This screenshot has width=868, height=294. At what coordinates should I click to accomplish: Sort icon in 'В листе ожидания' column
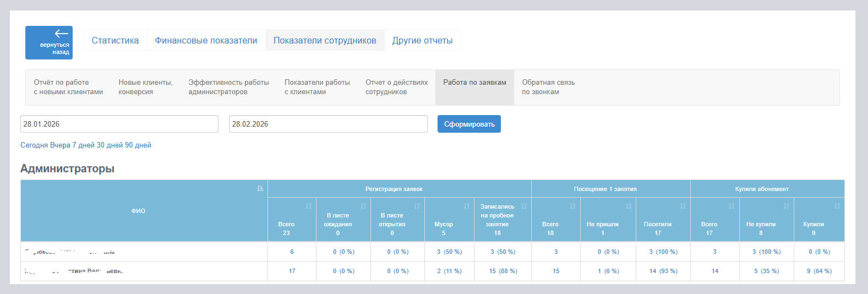click(x=363, y=206)
